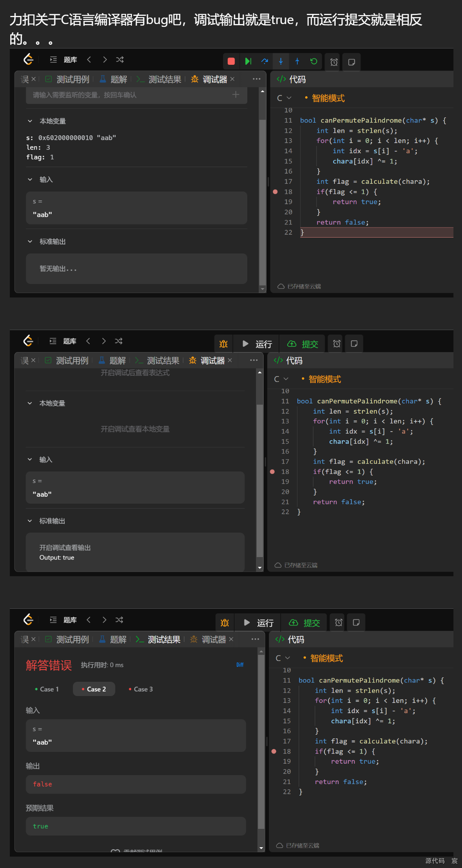Image resolution: width=462 pixels, height=868 pixels.
Task: Open the notes icon in top panel
Action: pos(352,62)
